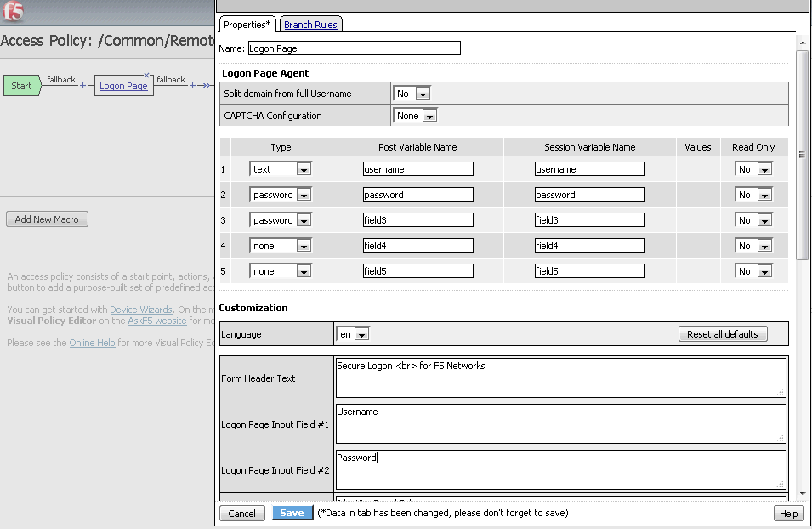Click the Save button
812x529 pixels.
pyautogui.click(x=292, y=513)
